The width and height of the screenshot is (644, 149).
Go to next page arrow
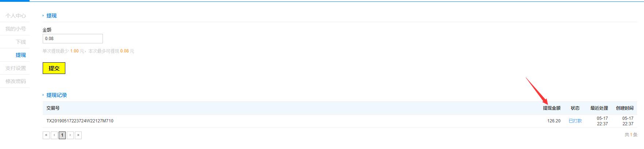coord(70,135)
